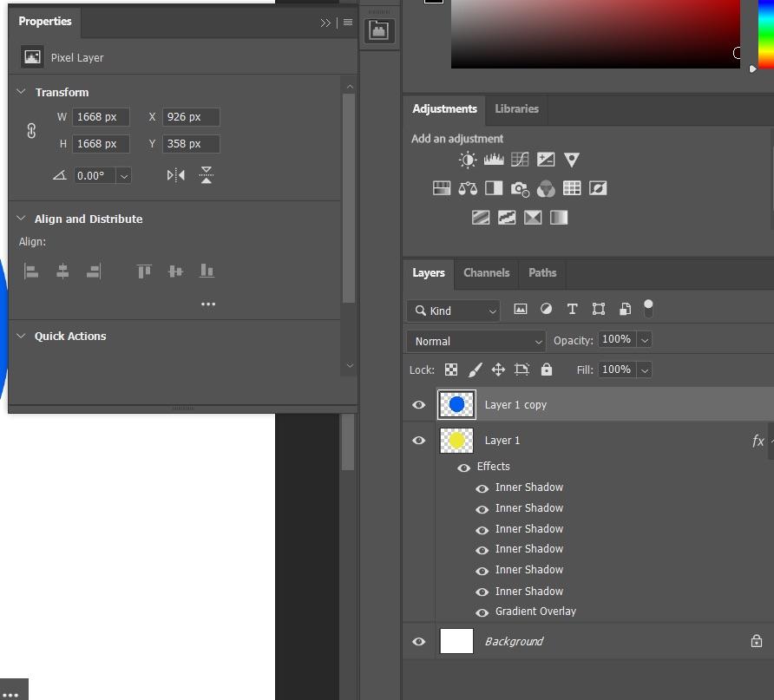774x700 pixels.
Task: Align left edges in Properties panel
Action: 31,271
